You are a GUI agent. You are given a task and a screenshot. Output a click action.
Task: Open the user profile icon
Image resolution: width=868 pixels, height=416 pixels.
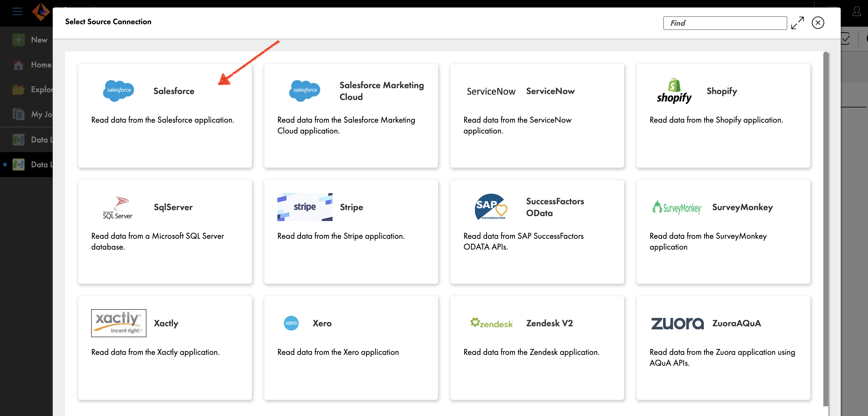click(856, 12)
